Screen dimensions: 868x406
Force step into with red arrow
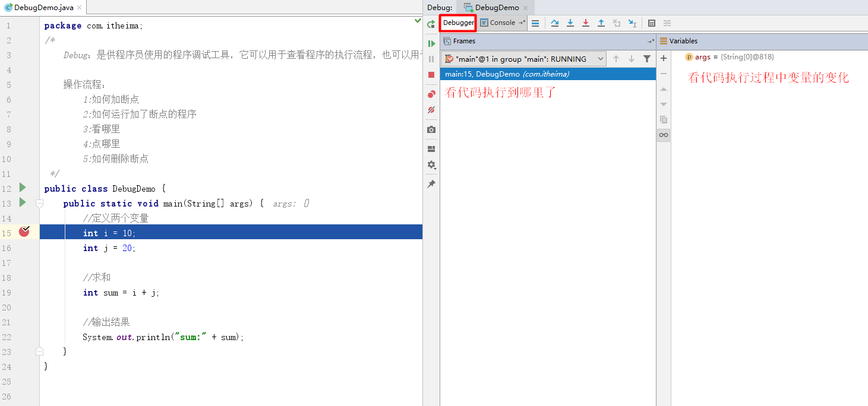[x=586, y=23]
